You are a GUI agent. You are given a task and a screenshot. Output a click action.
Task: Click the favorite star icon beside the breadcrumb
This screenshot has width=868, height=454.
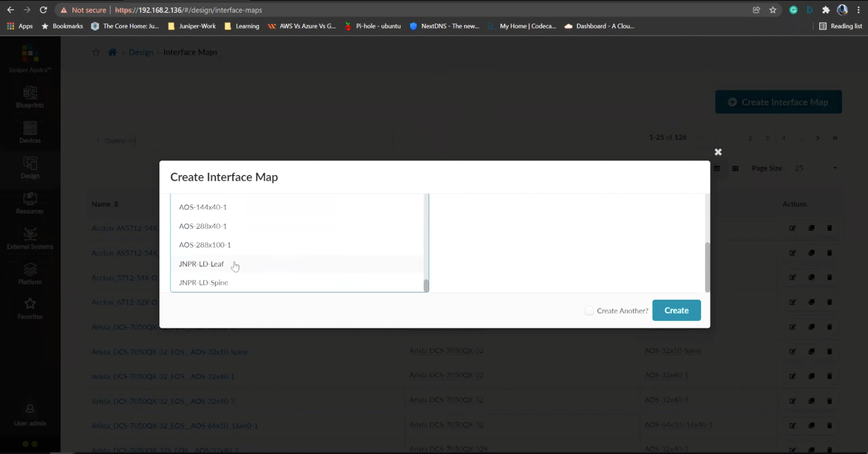point(96,52)
